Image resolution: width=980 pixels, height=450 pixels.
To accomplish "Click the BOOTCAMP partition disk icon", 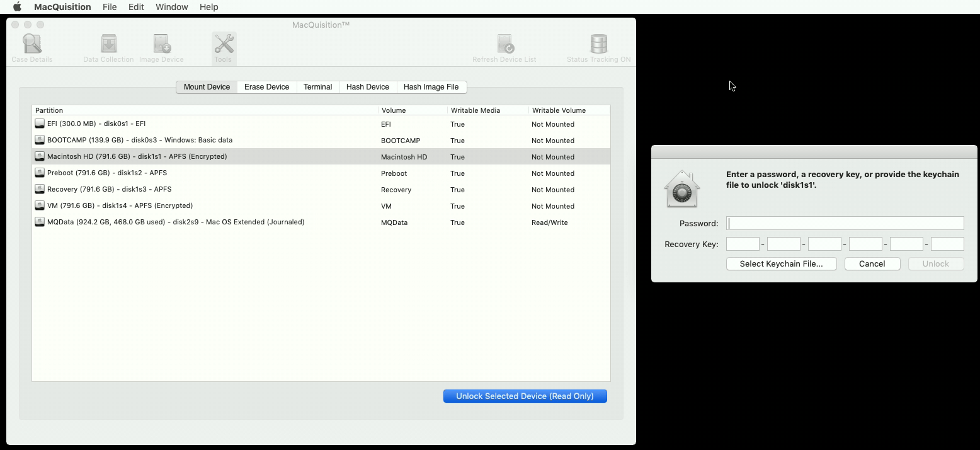I will pyautogui.click(x=40, y=141).
